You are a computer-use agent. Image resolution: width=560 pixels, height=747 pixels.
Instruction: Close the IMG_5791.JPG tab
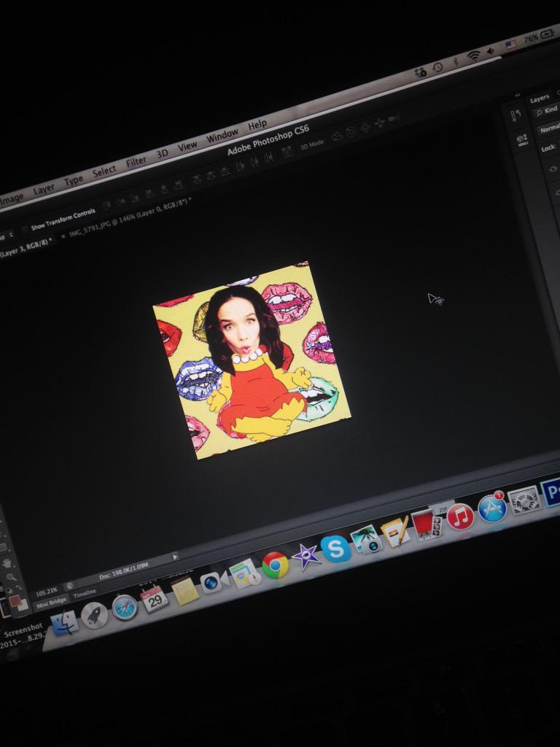pos(63,236)
